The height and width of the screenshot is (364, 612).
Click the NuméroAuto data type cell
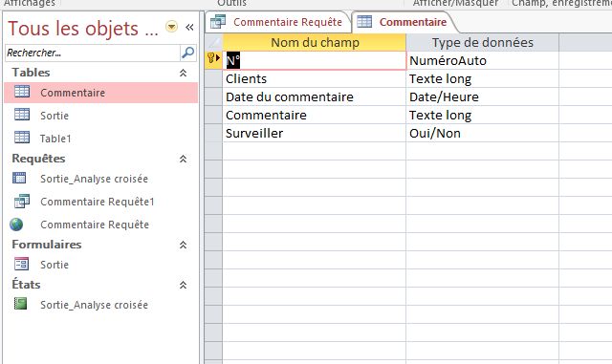pyautogui.click(x=482, y=61)
